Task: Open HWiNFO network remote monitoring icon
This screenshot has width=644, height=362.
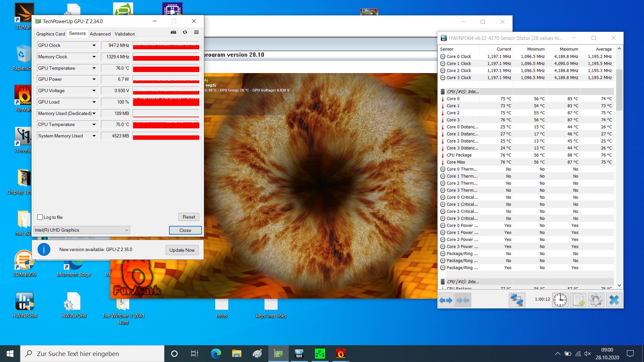Action: (x=517, y=300)
